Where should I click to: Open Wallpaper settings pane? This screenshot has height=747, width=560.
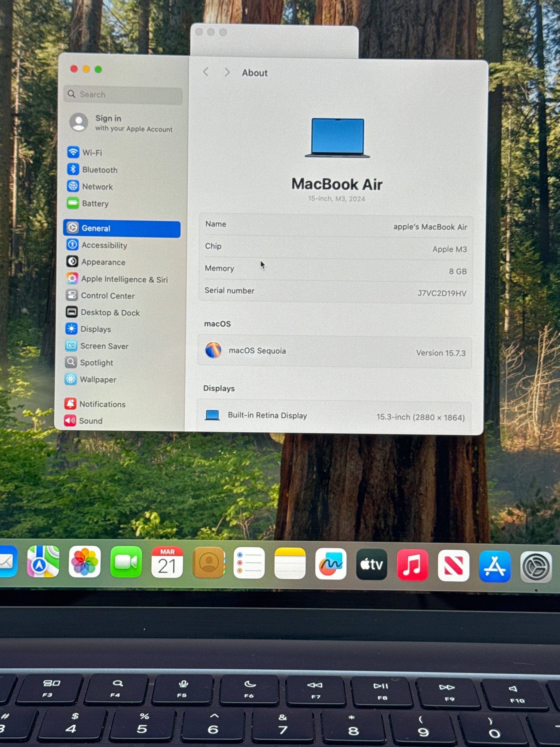(x=98, y=380)
